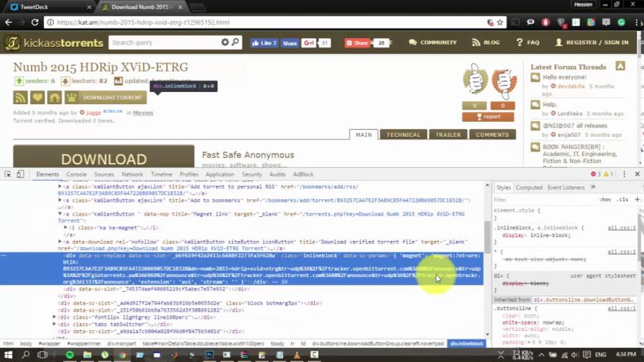Open the search settings gear icon
The image size is (644, 362).
(x=224, y=42)
